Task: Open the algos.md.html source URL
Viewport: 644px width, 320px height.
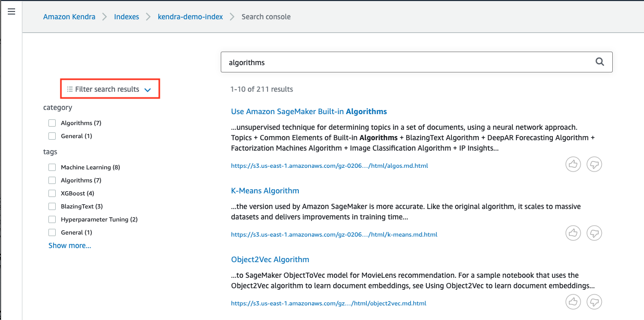Action: pos(330,166)
